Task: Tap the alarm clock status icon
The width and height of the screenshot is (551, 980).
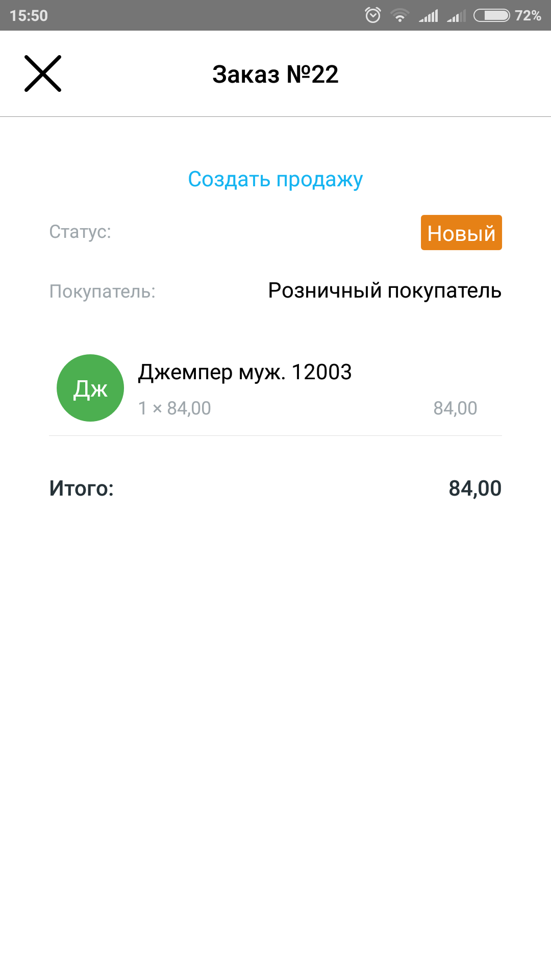Action: tap(373, 15)
